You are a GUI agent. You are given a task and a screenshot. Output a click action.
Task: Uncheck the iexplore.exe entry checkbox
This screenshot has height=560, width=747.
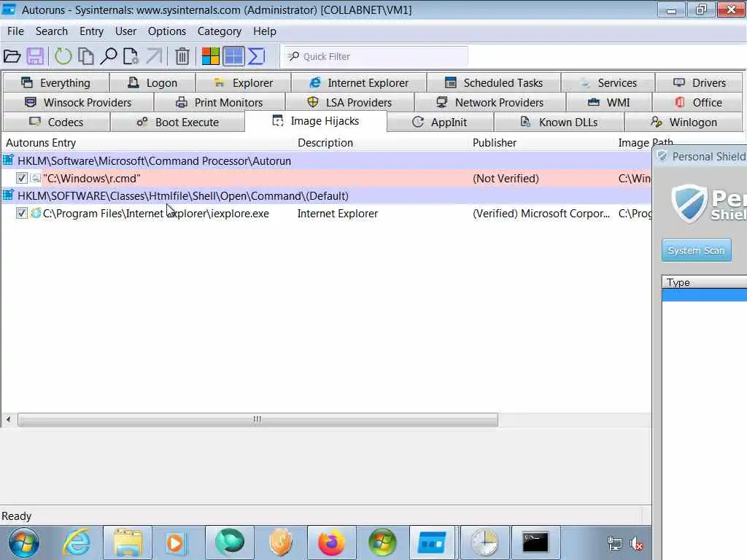pyautogui.click(x=21, y=213)
